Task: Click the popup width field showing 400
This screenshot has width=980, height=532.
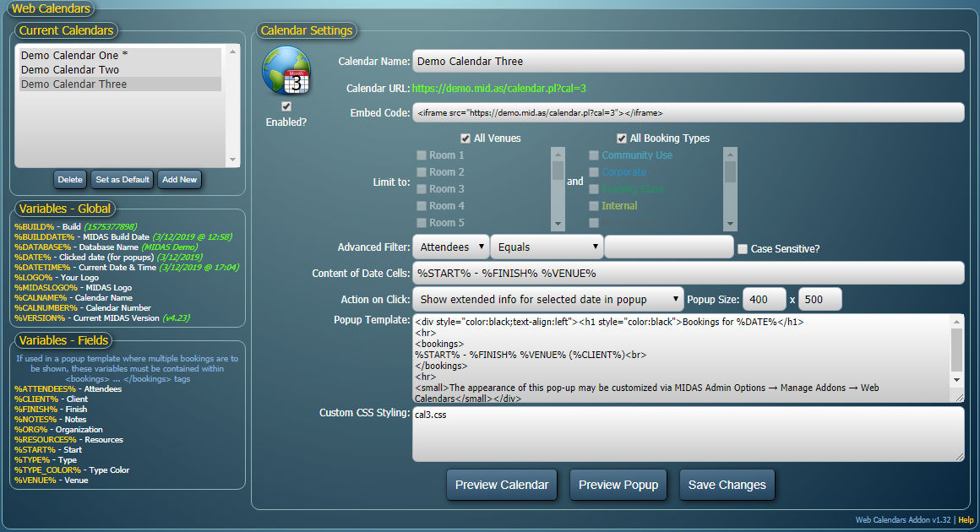Action: pos(764,299)
